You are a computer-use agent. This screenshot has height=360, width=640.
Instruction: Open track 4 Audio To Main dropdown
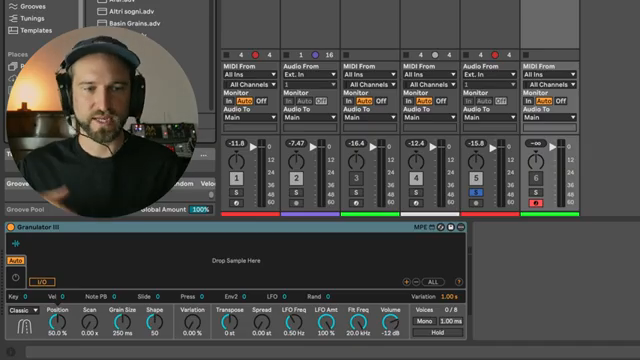click(x=430, y=118)
